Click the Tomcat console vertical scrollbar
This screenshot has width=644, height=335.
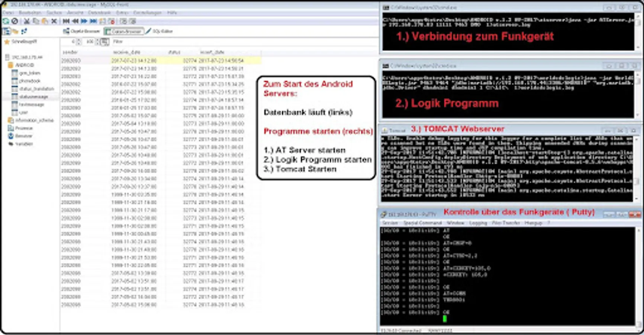[x=636, y=169]
